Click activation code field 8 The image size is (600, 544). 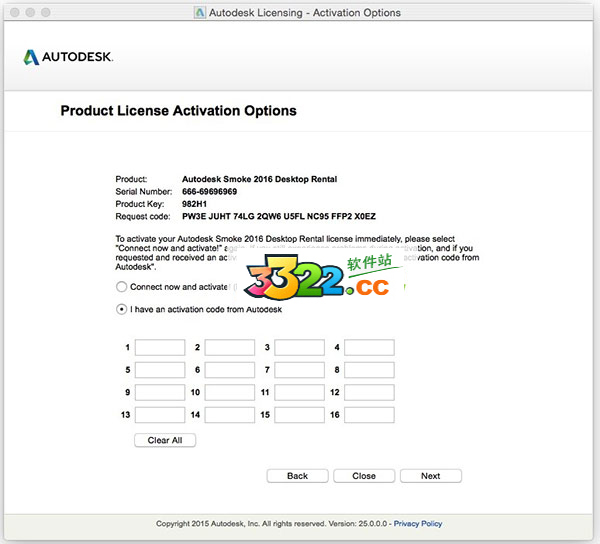pyautogui.click(x=369, y=370)
